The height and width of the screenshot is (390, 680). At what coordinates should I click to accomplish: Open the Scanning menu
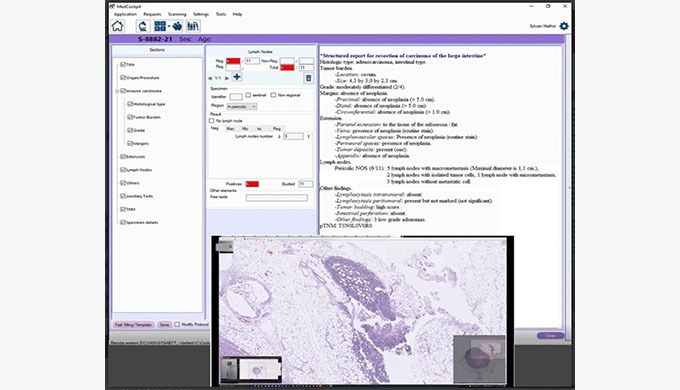click(177, 14)
